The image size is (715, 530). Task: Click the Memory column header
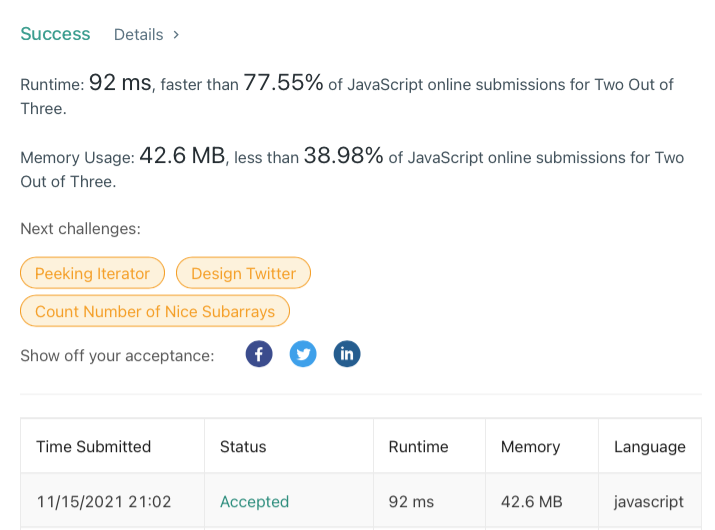(x=530, y=447)
